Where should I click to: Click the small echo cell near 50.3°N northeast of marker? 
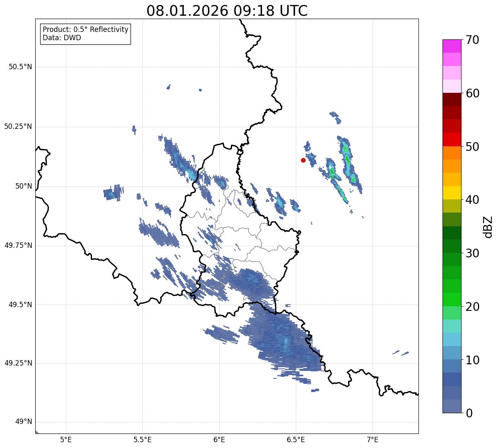pos(336,117)
